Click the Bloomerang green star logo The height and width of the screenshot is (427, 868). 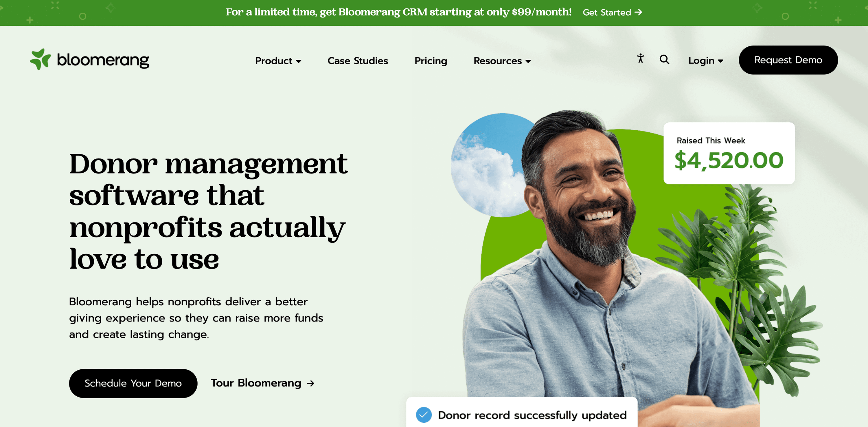tap(41, 59)
